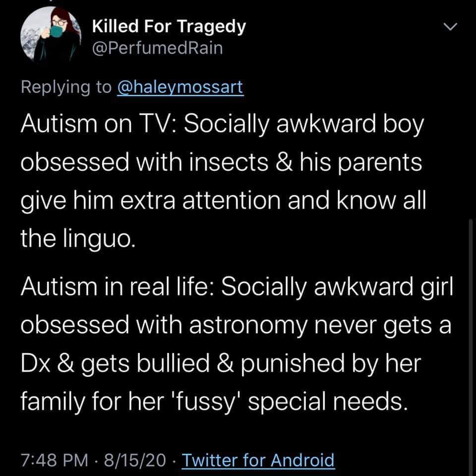Image resolution: width=476 pixels, height=476 pixels.
Task: Open Killed For Tragedy's profile avatar
Action: (x=51, y=34)
